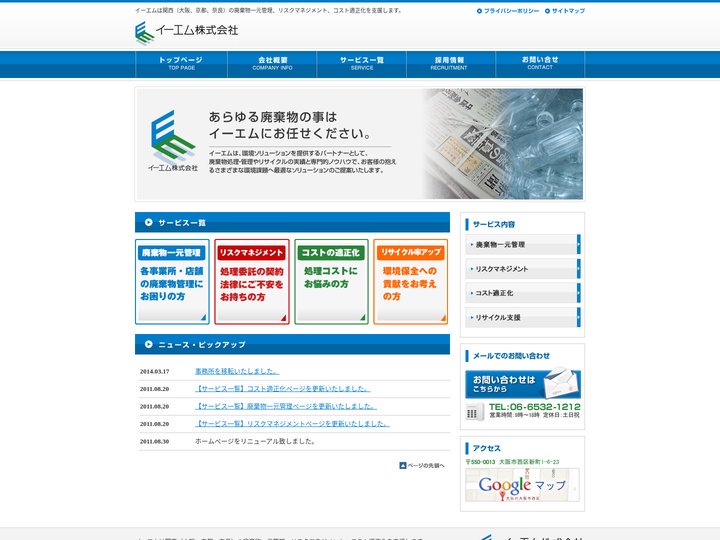Image resolution: width=720 pixels, height=540 pixels.
Task: Click the お問い合わせはこちらから mail banner
Action: [523, 384]
